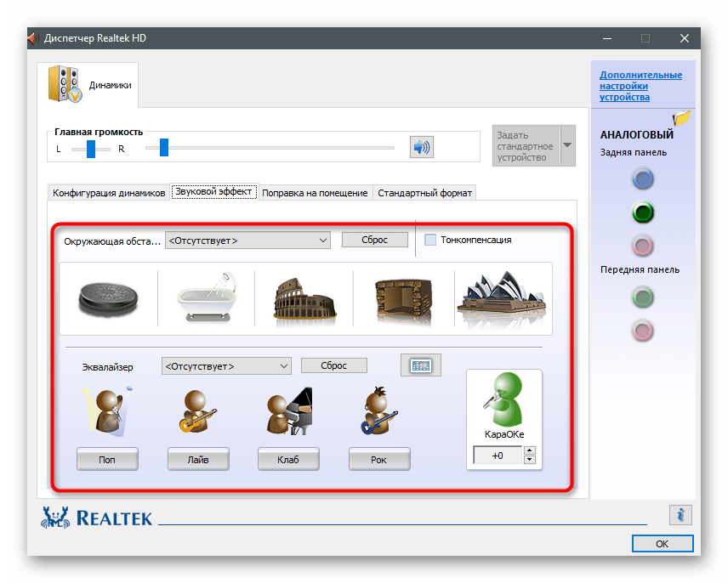Open the Окружающая обстановка dropdown
728x583 pixels.
click(x=247, y=241)
